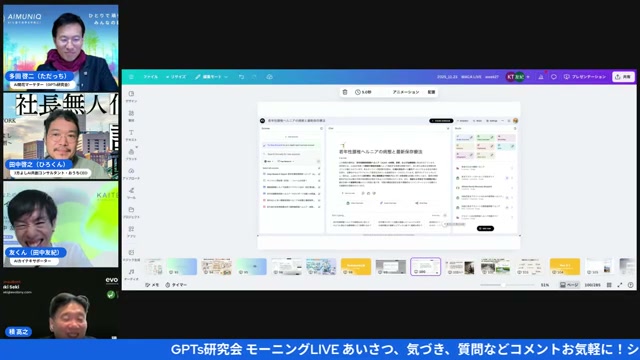
Task: Open the 配置 position option
Action: pyautogui.click(x=431, y=92)
